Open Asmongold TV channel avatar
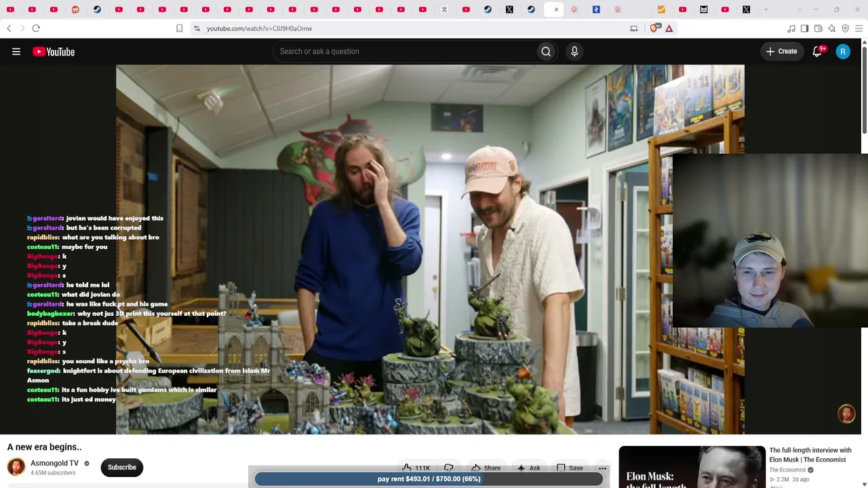The image size is (868, 488). (16, 467)
